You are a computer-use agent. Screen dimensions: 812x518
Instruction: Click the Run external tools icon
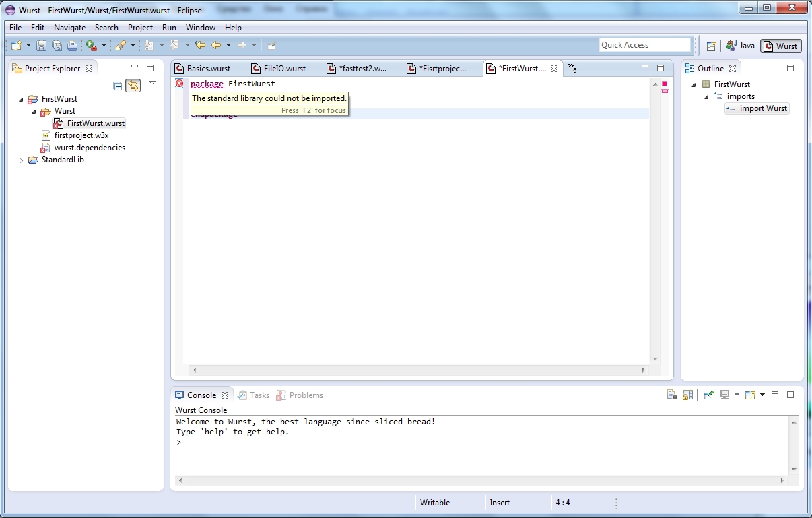click(91, 45)
